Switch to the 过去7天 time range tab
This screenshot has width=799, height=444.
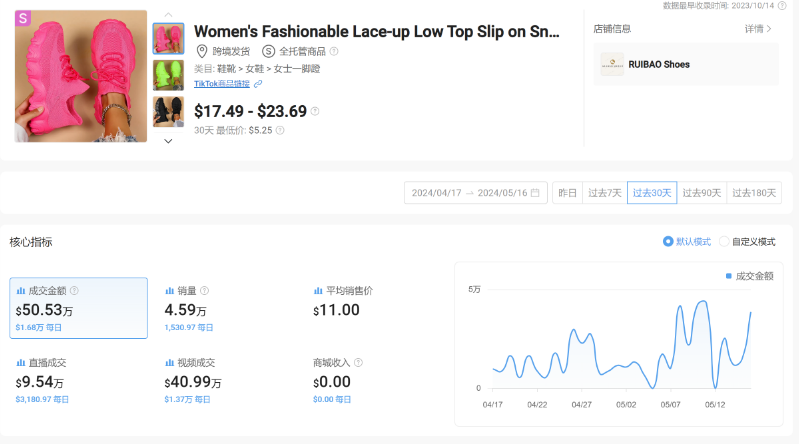coord(604,193)
